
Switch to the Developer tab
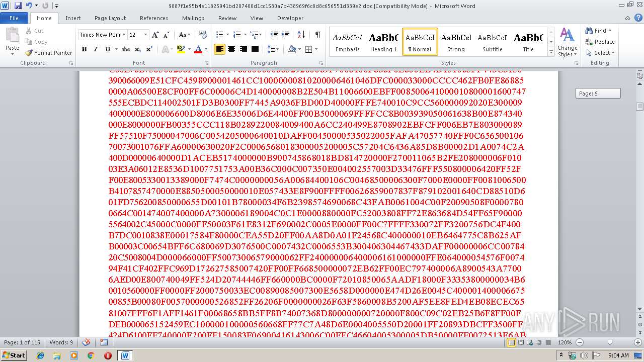click(x=290, y=18)
